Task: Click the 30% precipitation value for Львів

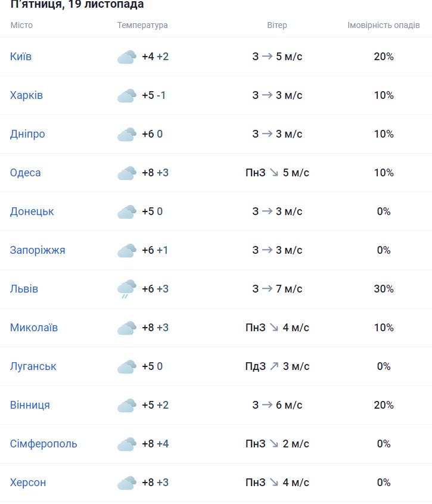Action: (x=384, y=289)
